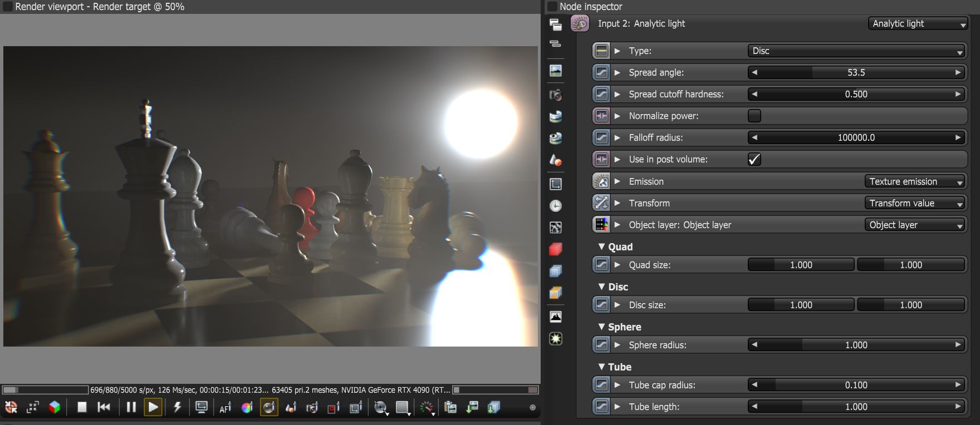Select the render region icon with red square
Viewport: 980px width, 425px height.
coord(334,408)
